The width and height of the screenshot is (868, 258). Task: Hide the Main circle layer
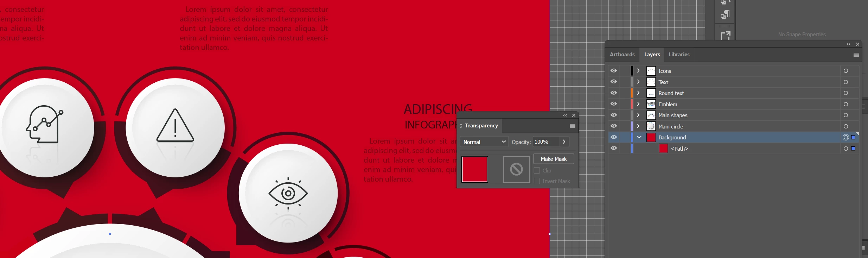click(x=614, y=126)
